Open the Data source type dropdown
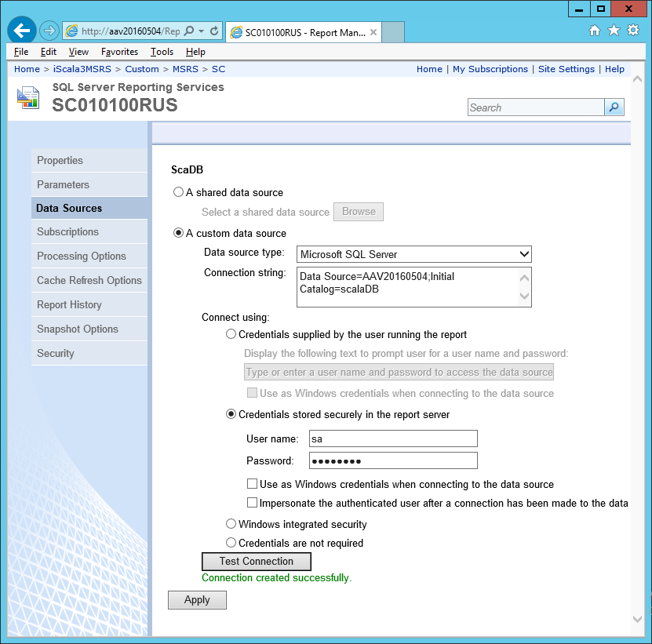Viewport: 652px width, 644px height. click(x=413, y=254)
